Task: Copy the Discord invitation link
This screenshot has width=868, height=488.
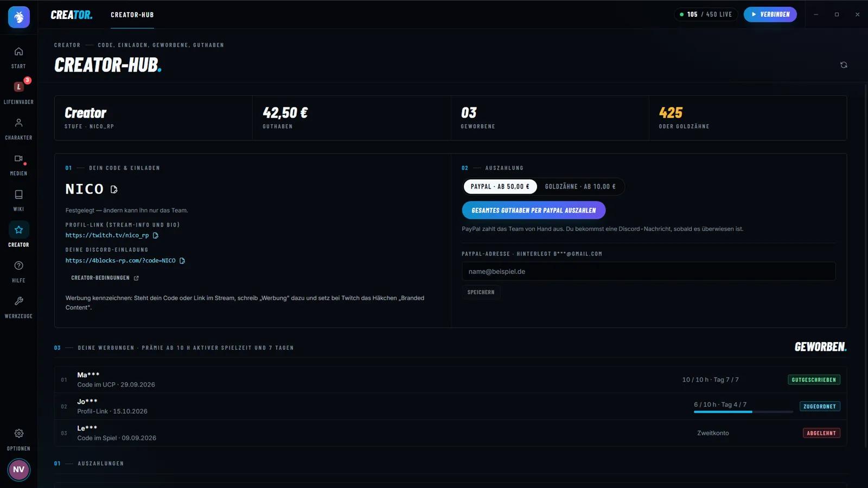Action: pyautogui.click(x=182, y=261)
